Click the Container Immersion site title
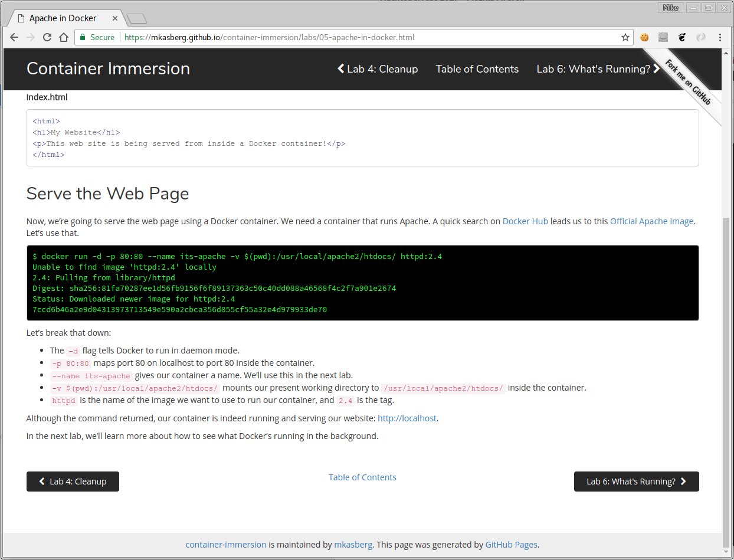Image resolution: width=734 pixels, height=560 pixels. pos(108,68)
